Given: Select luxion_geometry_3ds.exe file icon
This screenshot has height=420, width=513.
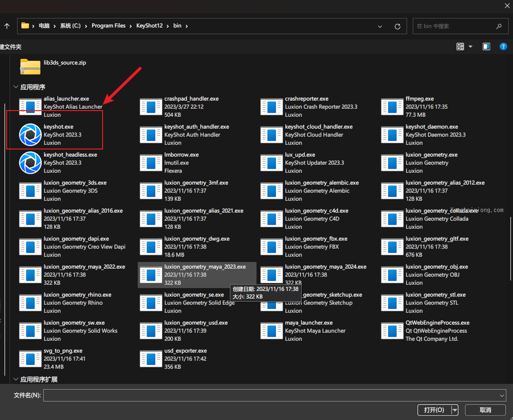Looking at the screenshot, I should [x=30, y=191].
